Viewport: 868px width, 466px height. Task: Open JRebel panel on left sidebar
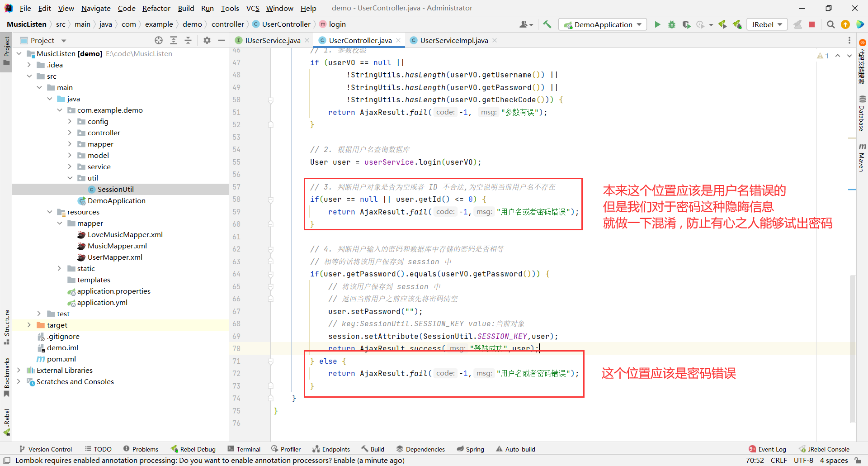(7, 422)
